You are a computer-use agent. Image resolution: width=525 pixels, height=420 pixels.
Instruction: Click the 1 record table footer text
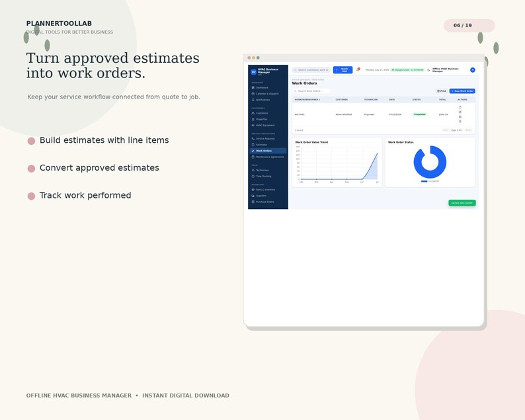(x=299, y=130)
